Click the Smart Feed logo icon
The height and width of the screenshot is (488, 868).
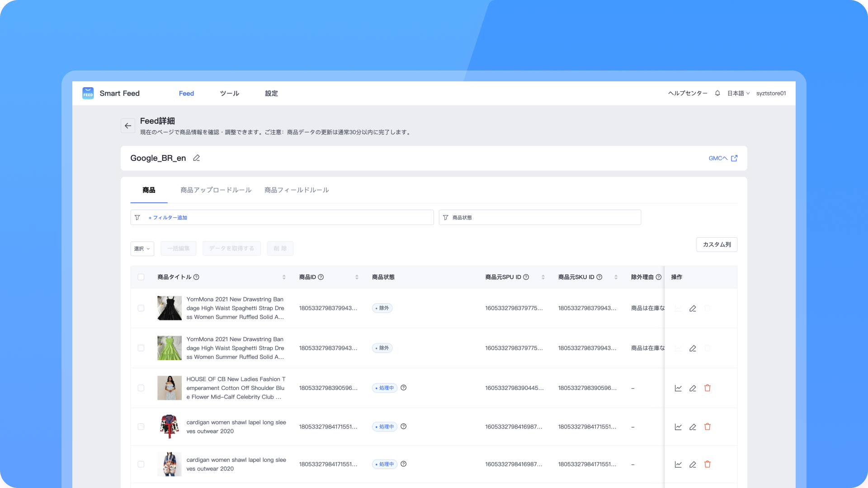[88, 93]
